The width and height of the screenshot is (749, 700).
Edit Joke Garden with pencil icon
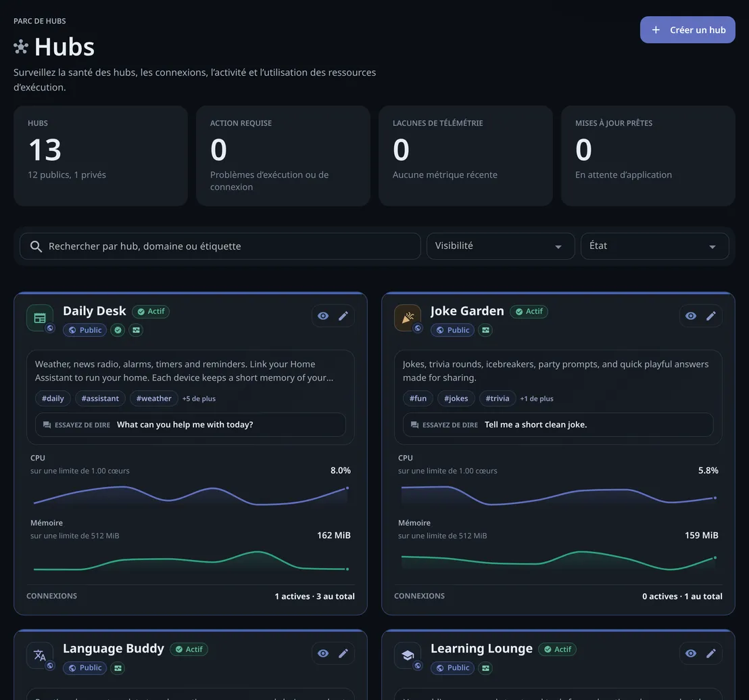click(710, 316)
